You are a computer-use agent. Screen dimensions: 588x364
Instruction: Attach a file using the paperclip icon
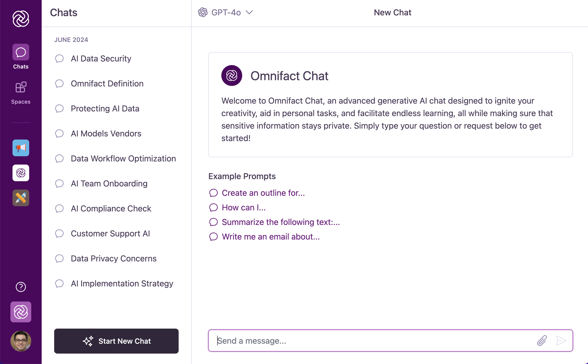542,341
